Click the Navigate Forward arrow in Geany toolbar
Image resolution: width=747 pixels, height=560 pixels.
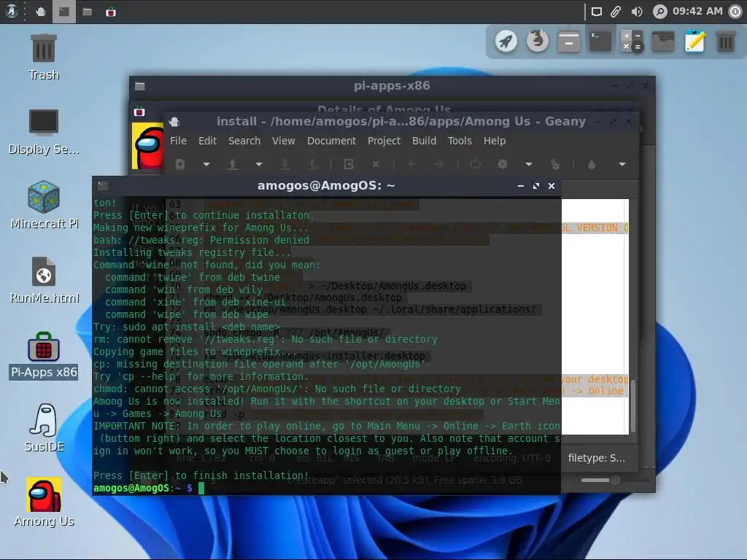click(x=438, y=164)
